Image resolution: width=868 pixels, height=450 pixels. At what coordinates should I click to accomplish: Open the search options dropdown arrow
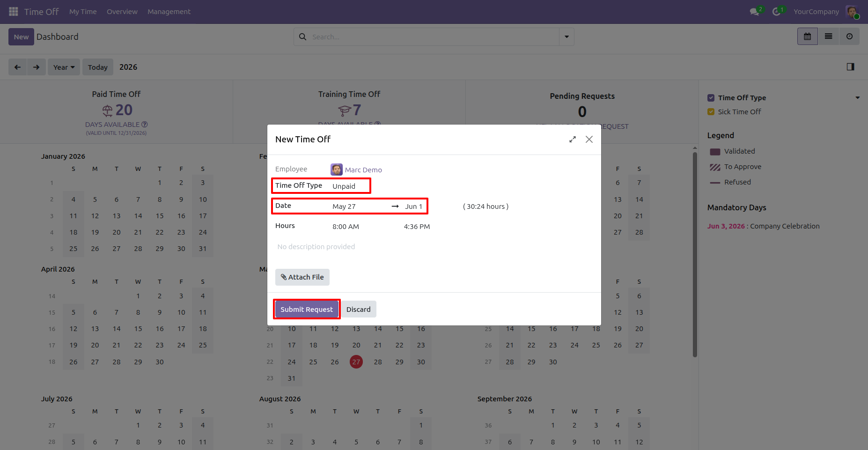[x=566, y=37]
